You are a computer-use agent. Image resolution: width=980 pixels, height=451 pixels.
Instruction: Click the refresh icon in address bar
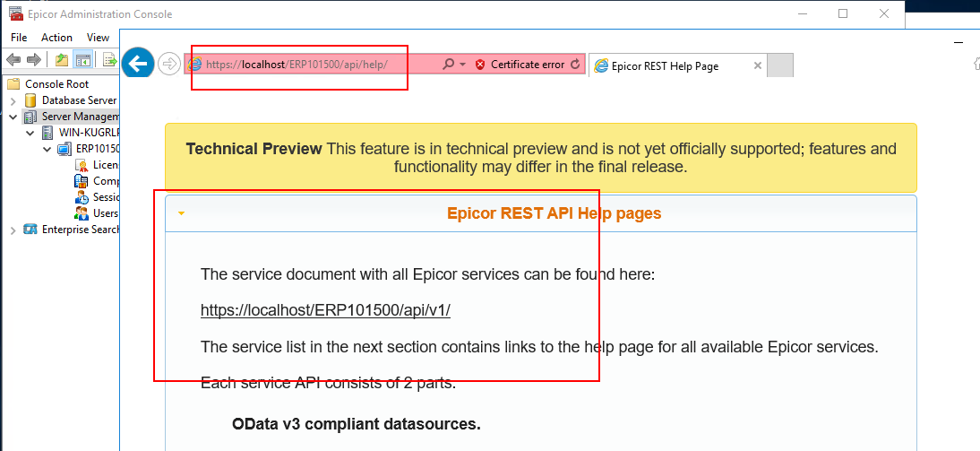click(576, 65)
